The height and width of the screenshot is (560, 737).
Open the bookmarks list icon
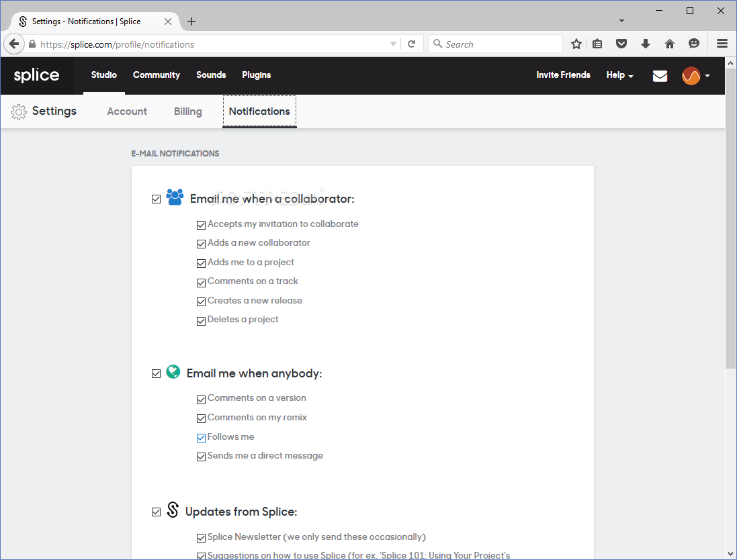pyautogui.click(x=597, y=44)
